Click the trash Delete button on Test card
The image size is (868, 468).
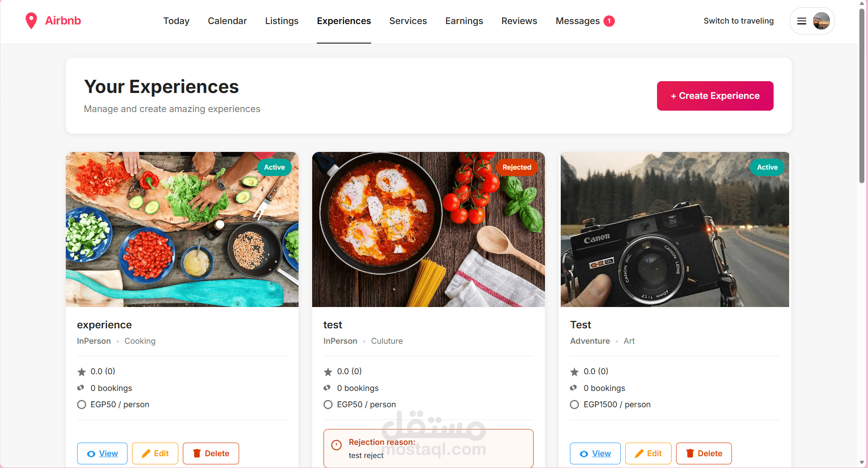(x=704, y=453)
